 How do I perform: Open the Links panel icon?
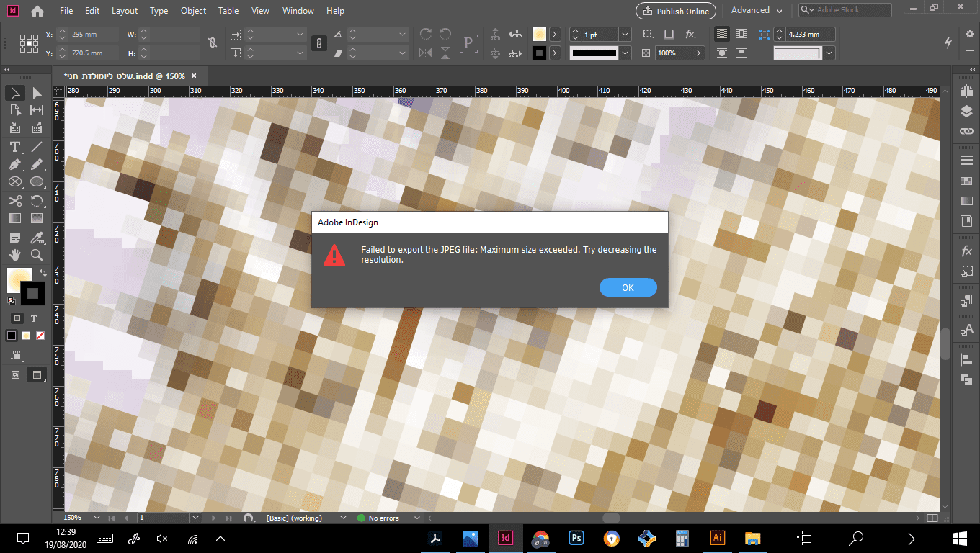point(966,132)
